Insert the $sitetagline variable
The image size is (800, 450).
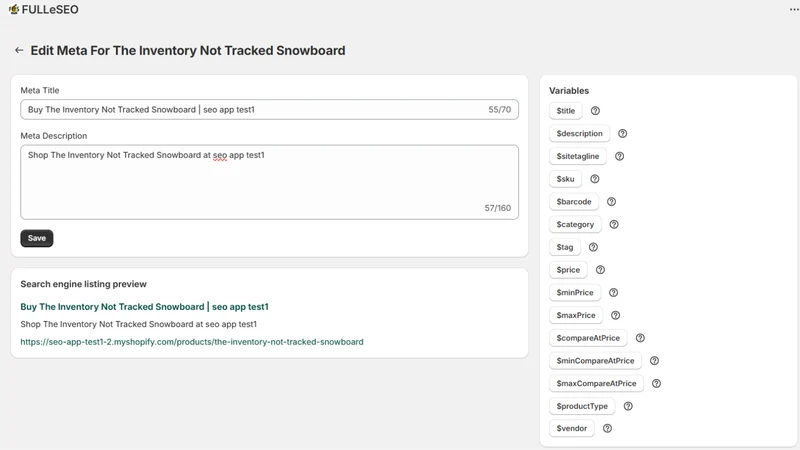click(578, 156)
